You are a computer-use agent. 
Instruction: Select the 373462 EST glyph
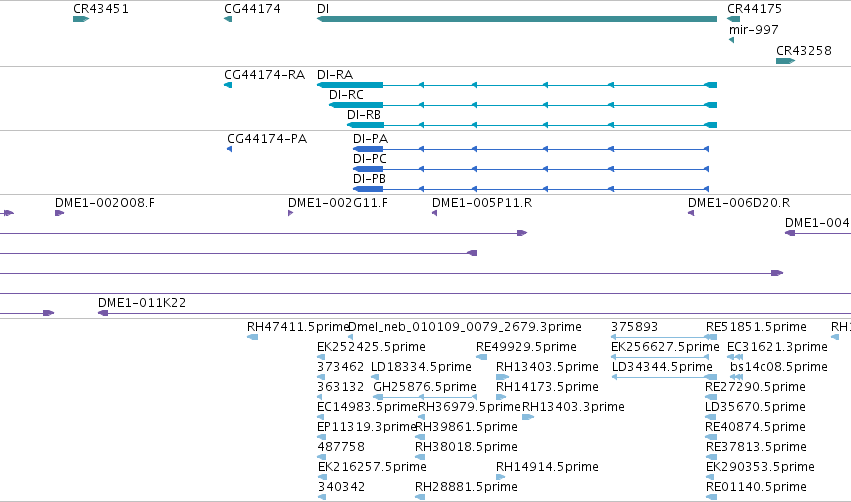tap(321, 377)
